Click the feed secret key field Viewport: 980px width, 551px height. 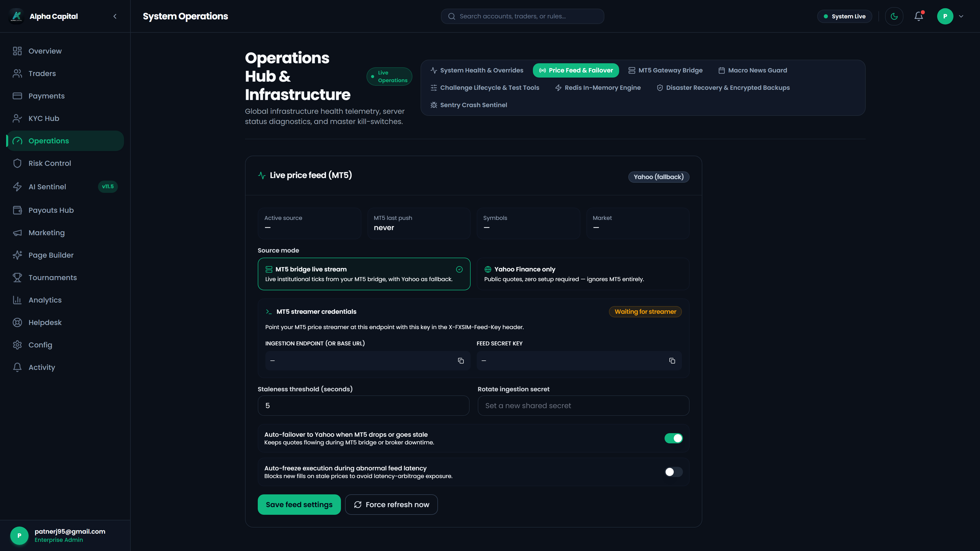[x=579, y=360]
